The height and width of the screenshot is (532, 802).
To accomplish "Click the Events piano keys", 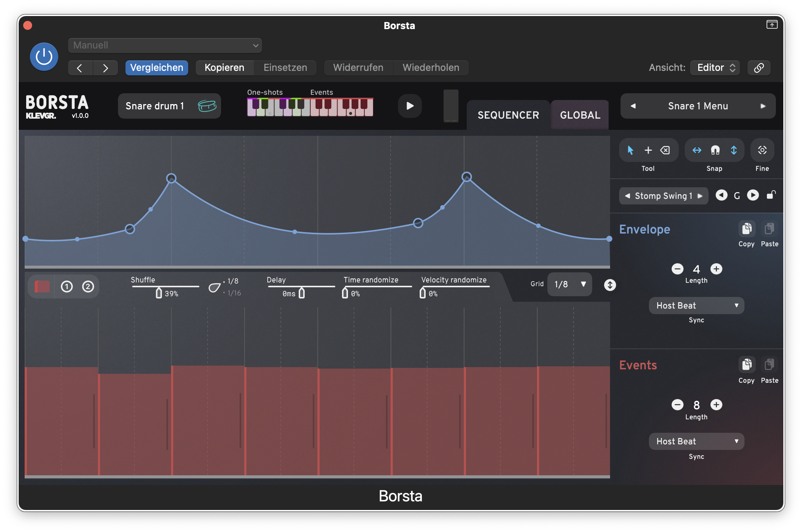I will coord(342,107).
